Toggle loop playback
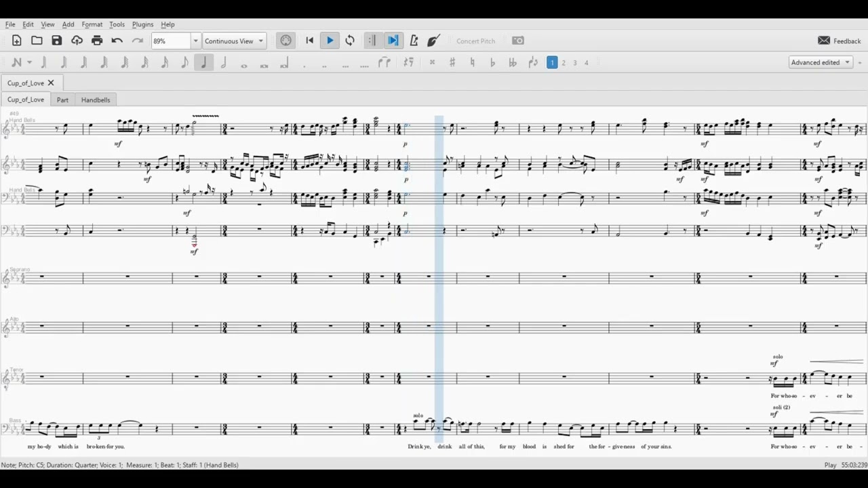The image size is (868, 488). pyautogui.click(x=350, y=41)
